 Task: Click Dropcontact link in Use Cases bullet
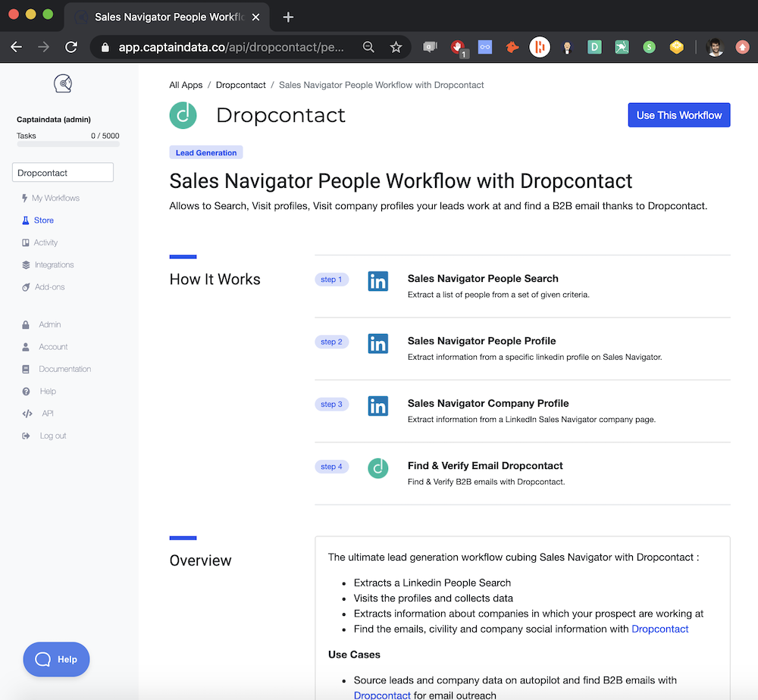[x=382, y=695]
